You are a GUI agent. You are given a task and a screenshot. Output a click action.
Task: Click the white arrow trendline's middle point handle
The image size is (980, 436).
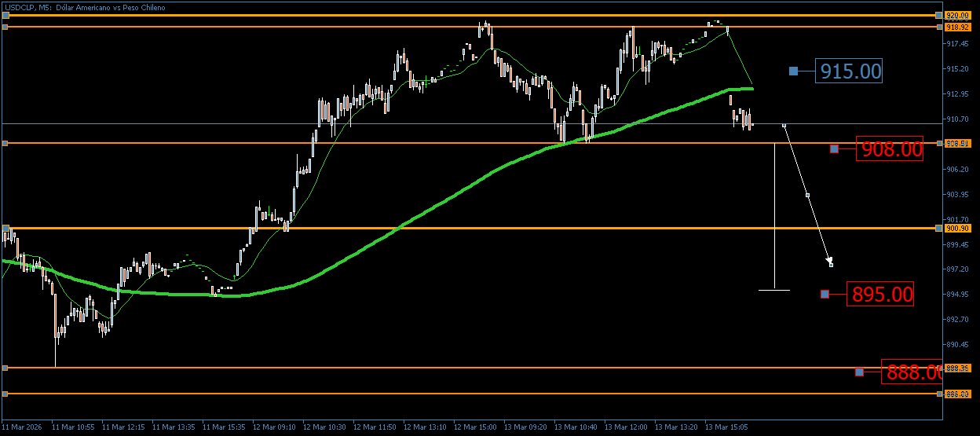coord(807,195)
